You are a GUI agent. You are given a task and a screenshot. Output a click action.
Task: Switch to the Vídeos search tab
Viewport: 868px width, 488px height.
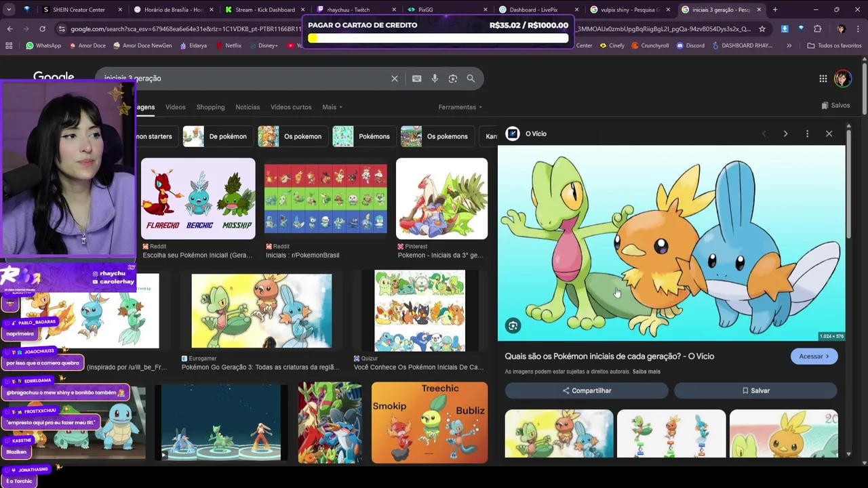point(175,107)
